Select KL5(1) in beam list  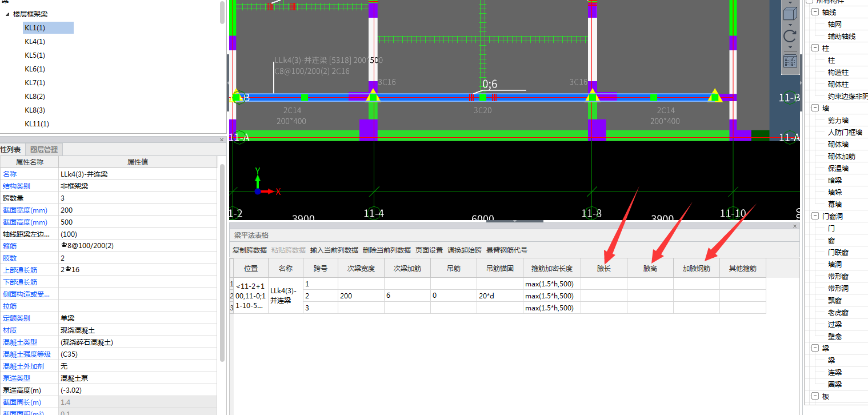tap(35, 55)
